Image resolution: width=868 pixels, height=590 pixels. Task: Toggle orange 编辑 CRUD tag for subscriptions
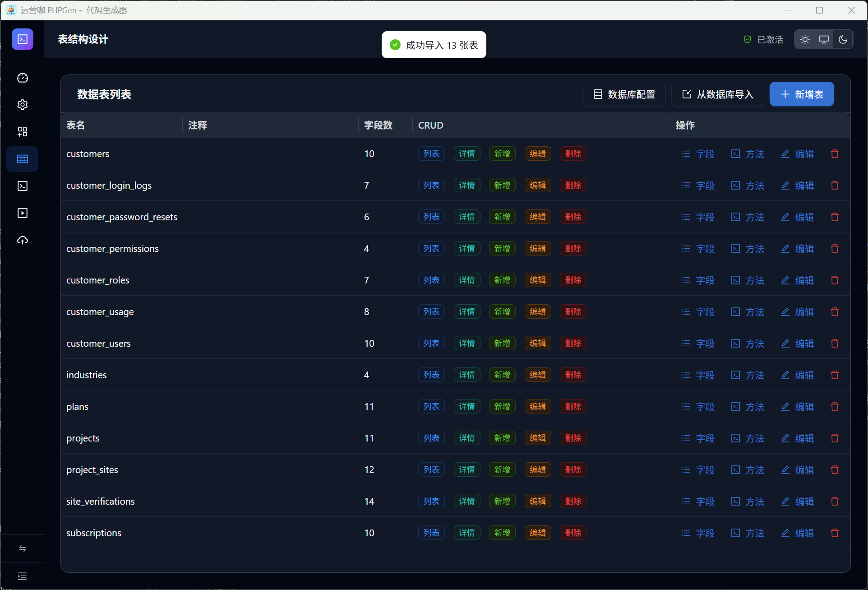[538, 533]
